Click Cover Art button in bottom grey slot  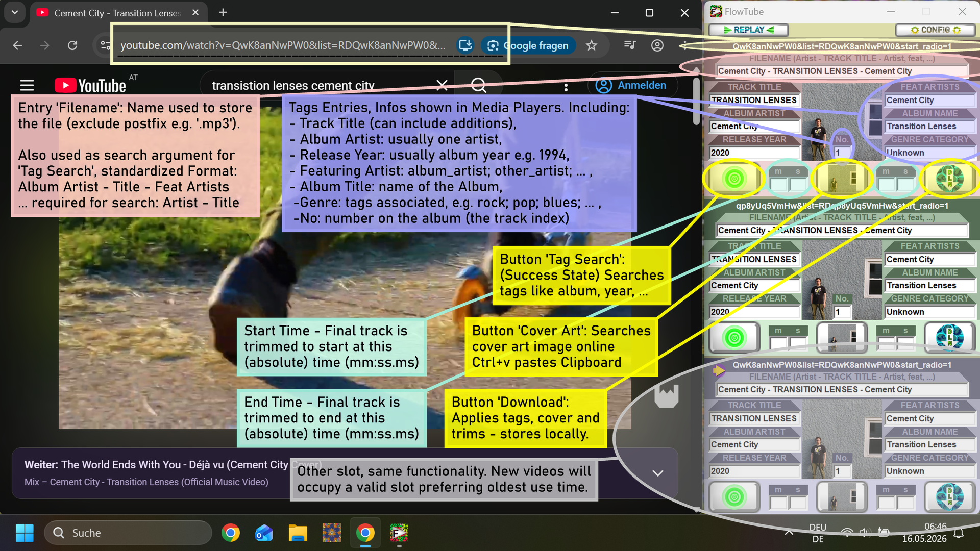(842, 497)
